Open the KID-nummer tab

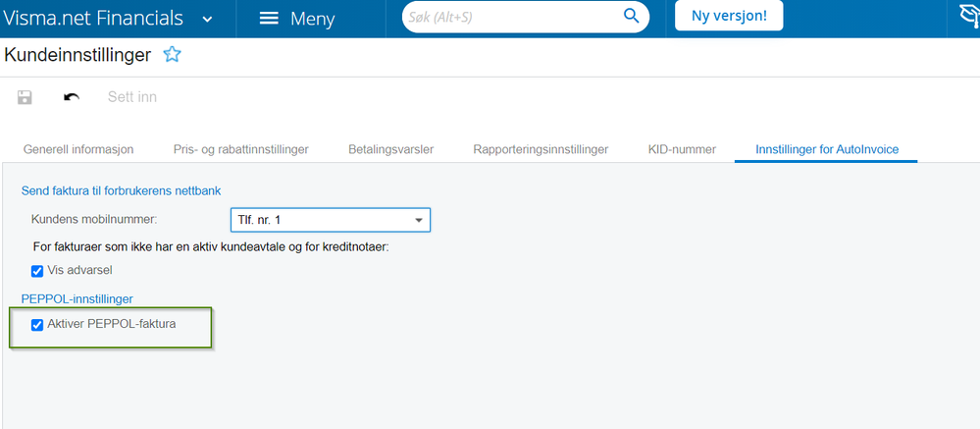pyautogui.click(x=682, y=149)
